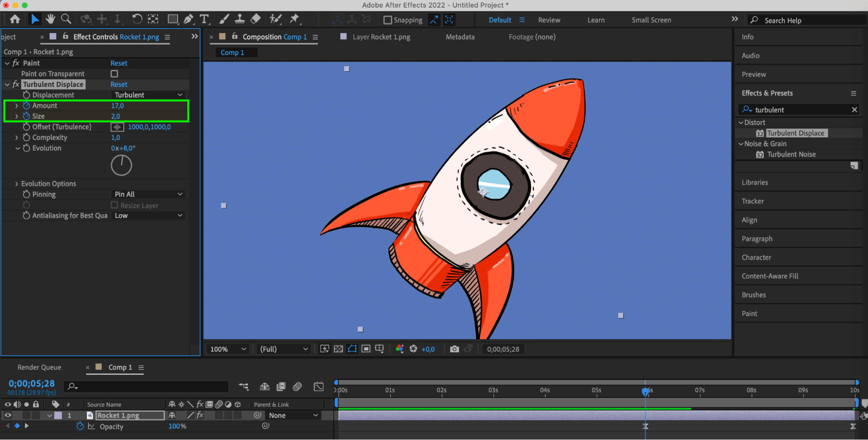Click the Home icon
This screenshot has width=868, height=440.
15,19
